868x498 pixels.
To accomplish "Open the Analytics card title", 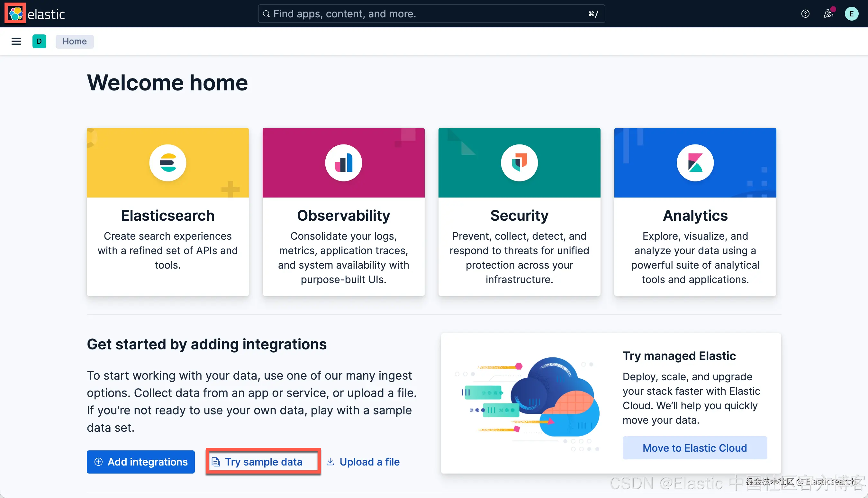I will [x=695, y=216].
